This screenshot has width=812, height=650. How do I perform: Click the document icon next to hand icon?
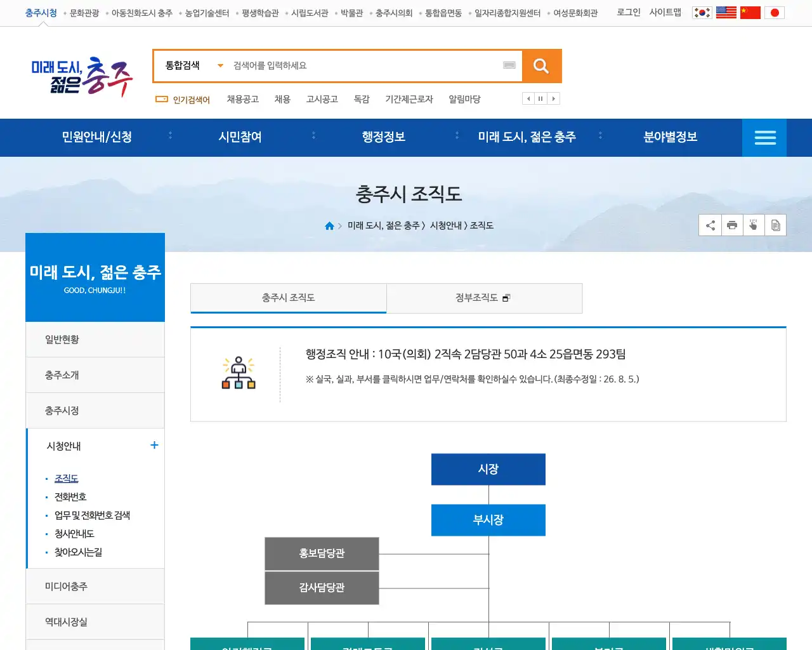coord(775,225)
